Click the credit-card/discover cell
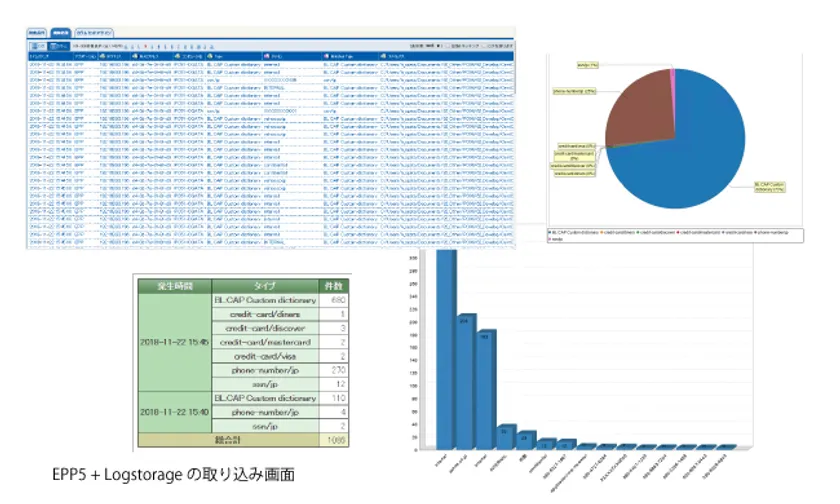The image size is (840, 504). pos(265,328)
